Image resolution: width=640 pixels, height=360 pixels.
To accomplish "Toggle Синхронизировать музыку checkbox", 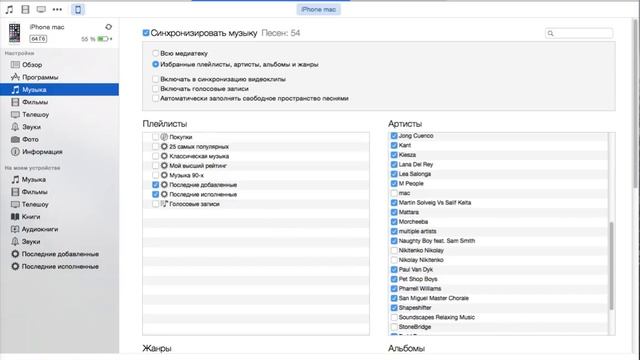I will click(x=146, y=33).
